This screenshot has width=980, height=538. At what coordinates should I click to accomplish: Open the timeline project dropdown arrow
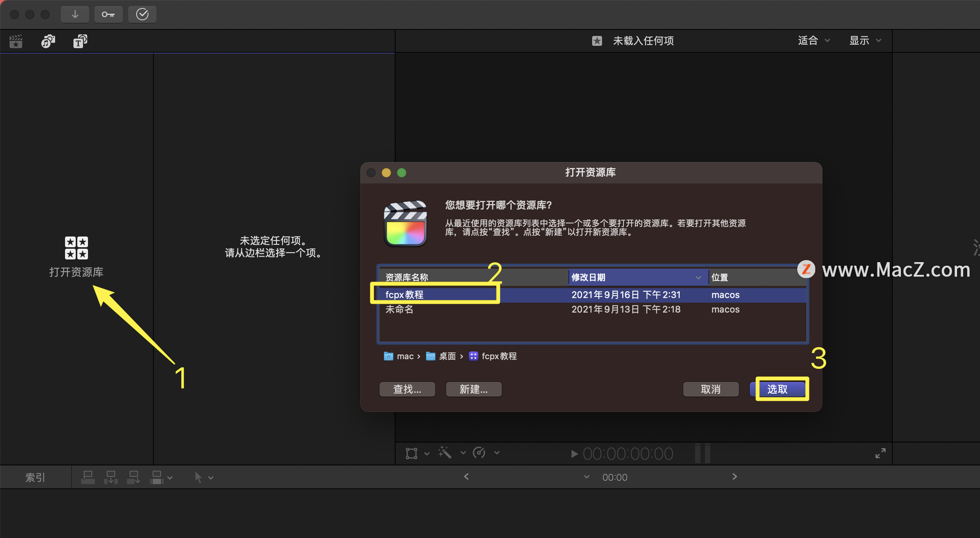tap(586, 477)
